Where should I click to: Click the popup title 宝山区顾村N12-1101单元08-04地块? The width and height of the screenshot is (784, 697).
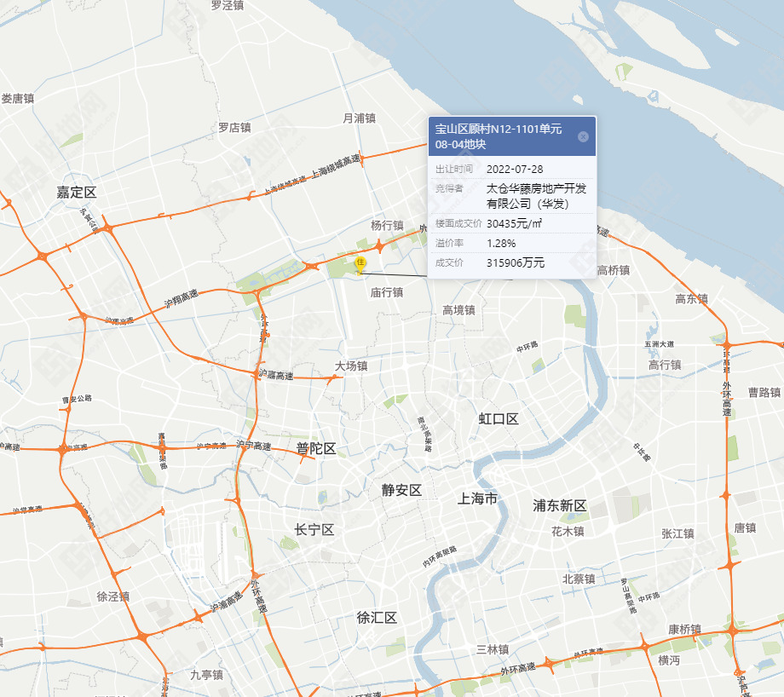point(498,136)
